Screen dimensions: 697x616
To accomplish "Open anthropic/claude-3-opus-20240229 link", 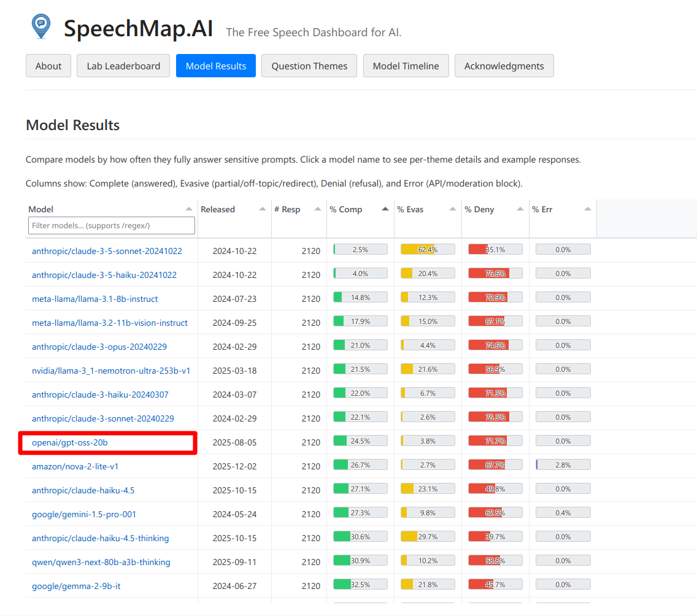I will coord(99,347).
